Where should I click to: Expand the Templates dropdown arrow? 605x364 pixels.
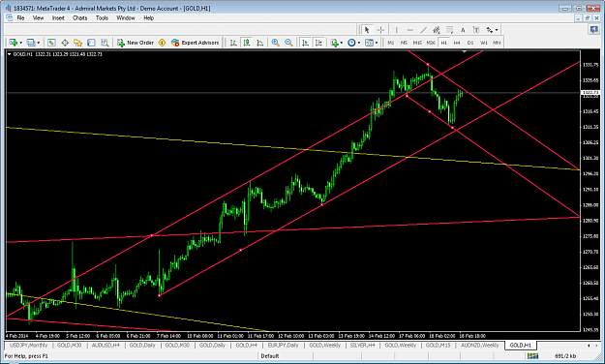(x=377, y=43)
